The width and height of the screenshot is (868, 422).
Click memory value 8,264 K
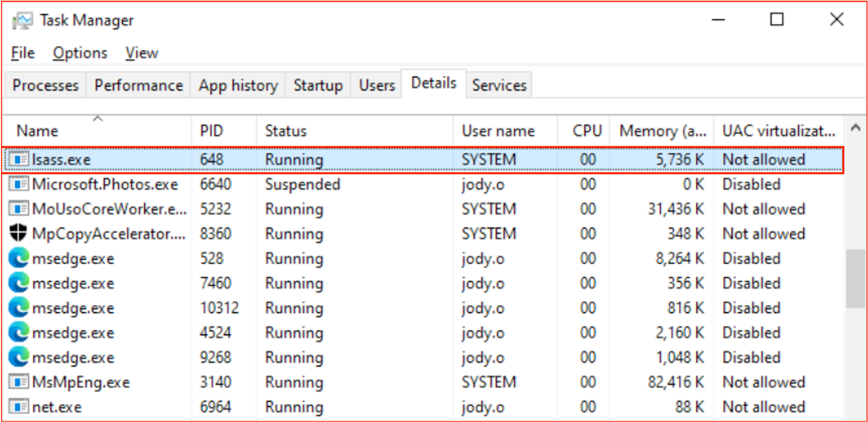679,258
